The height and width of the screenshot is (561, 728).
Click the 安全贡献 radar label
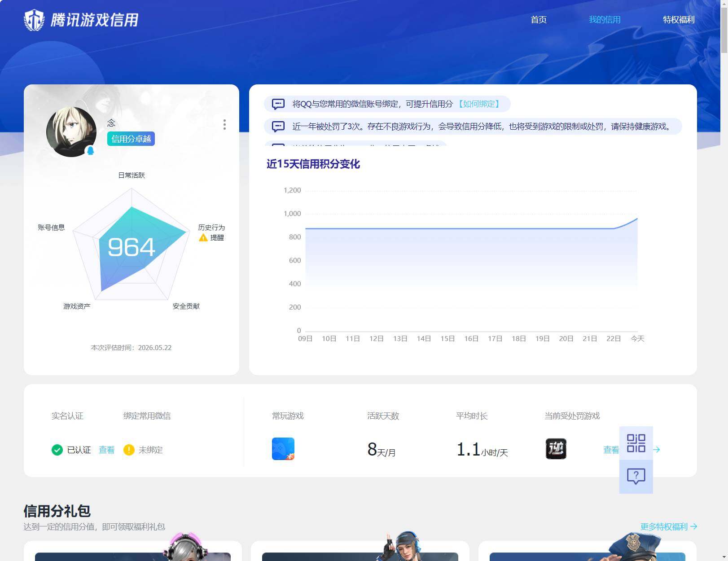(x=186, y=306)
